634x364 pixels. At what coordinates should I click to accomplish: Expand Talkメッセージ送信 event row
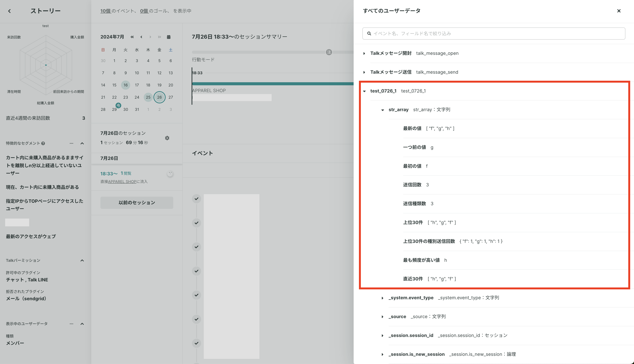click(364, 72)
